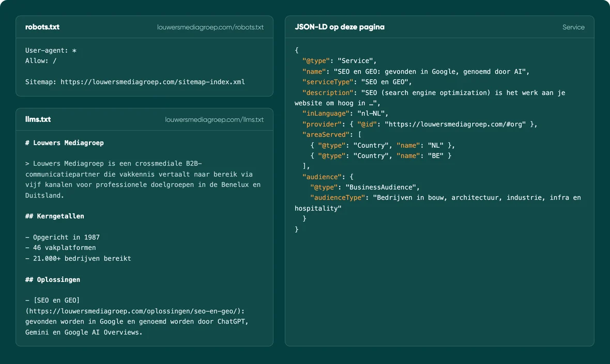Image resolution: width=610 pixels, height=364 pixels.
Task: Click the '# Louwers Mediagroep' heading
Action: [x=64, y=143]
